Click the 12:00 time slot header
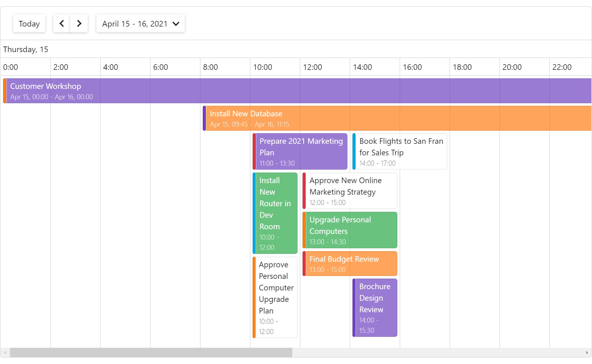This screenshot has height=364, width=592. 313,67
